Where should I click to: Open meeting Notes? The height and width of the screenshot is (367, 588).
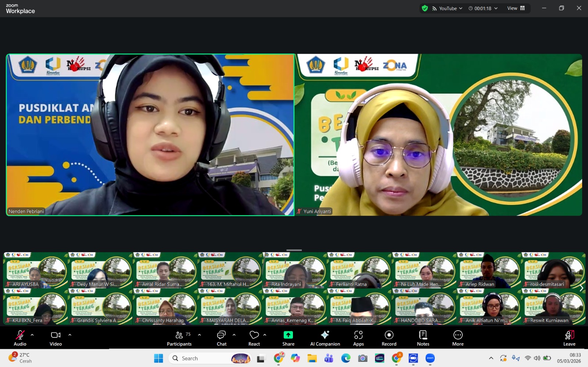pos(423,338)
